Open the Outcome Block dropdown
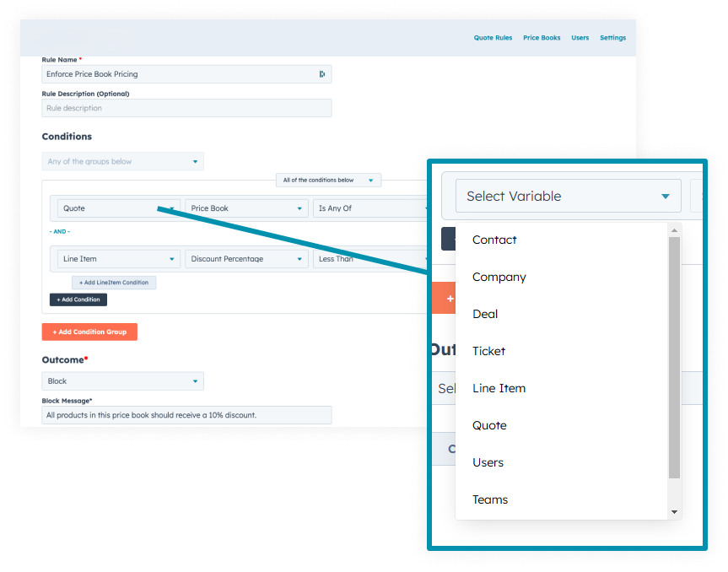The height and width of the screenshot is (572, 728). 122,381
